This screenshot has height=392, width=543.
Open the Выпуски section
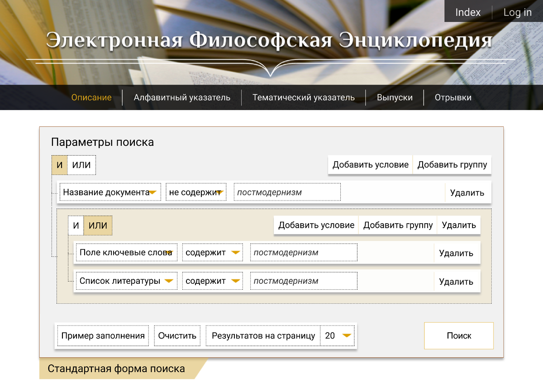tap(395, 97)
